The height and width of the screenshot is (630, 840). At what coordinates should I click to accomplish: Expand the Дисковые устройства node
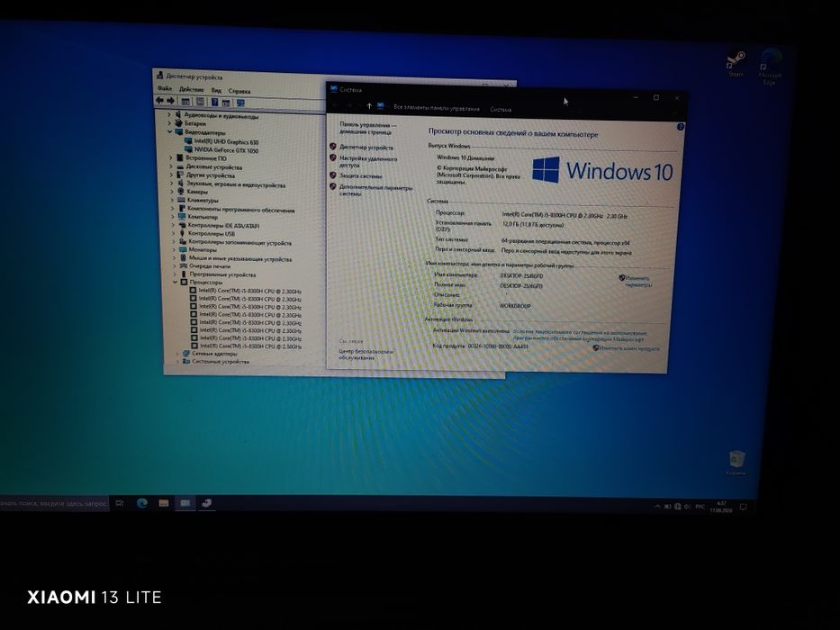pos(171,167)
